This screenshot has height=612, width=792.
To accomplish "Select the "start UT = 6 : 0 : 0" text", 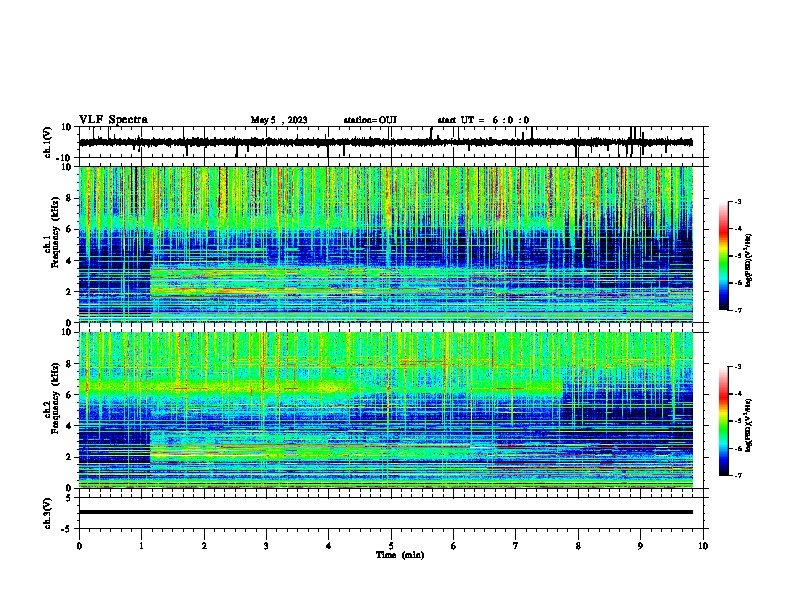I will point(483,120).
